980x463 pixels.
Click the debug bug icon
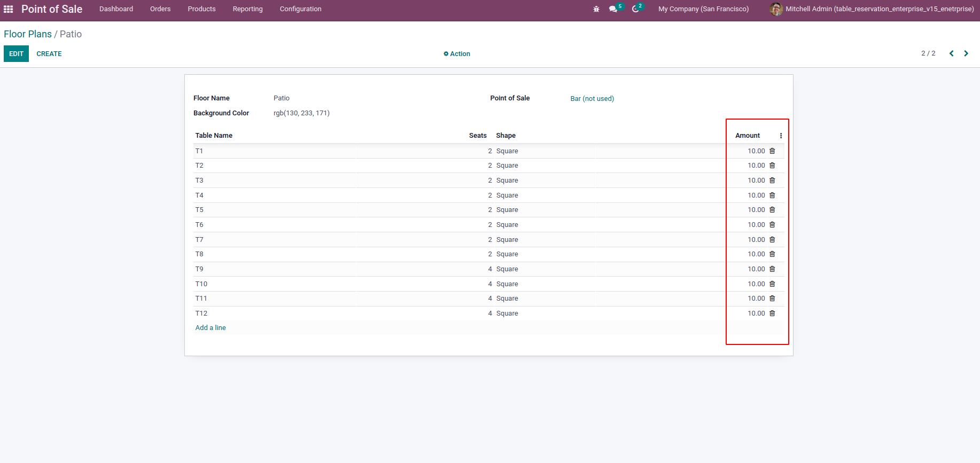coord(596,9)
